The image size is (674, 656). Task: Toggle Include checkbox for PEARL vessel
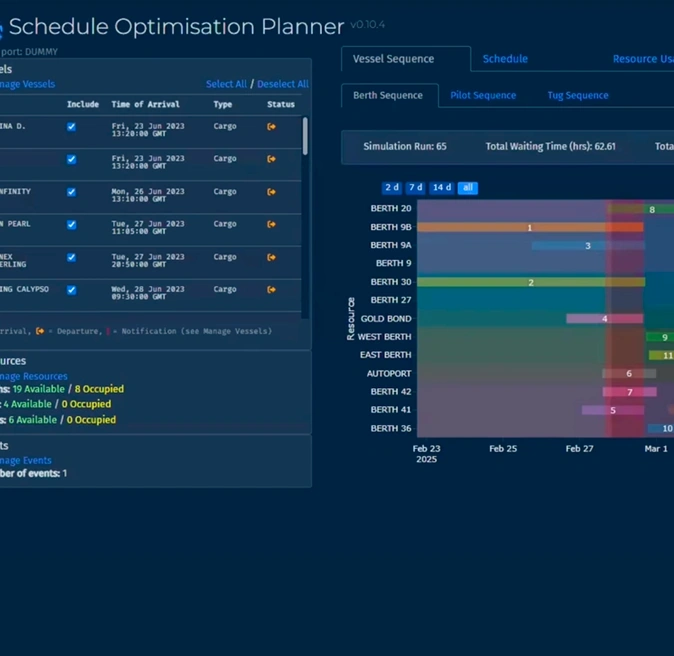coord(71,224)
